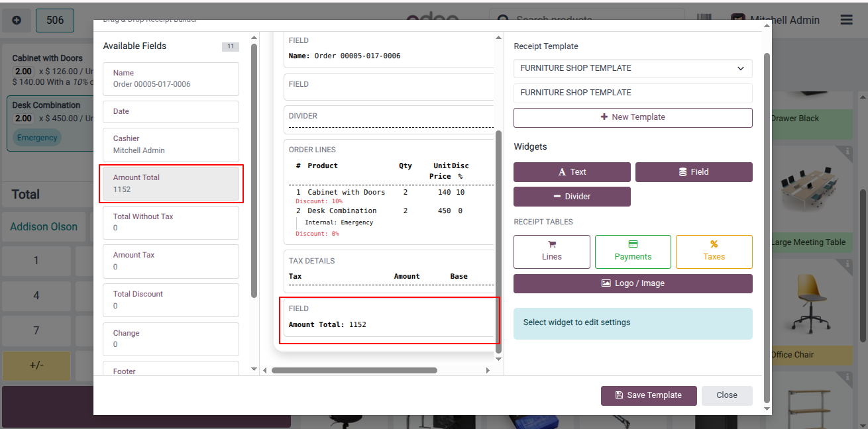Click receipt preview horizontal scrollbar

354,371
